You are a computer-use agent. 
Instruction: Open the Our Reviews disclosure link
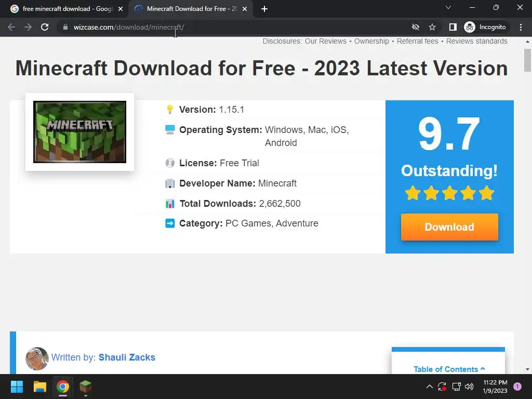click(325, 41)
